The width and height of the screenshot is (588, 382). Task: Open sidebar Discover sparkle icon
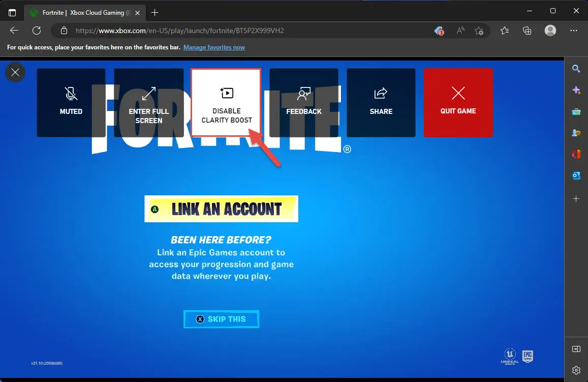576,90
